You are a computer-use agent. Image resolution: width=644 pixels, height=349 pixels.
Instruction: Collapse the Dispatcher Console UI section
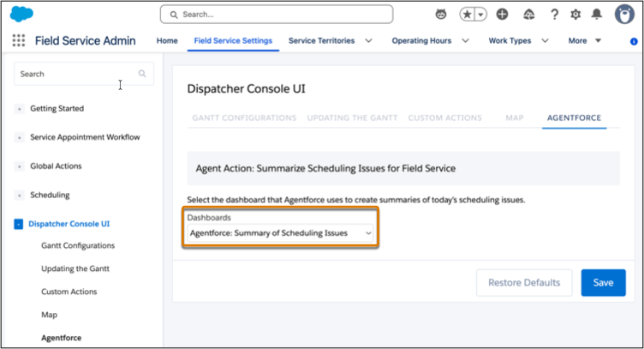tap(19, 224)
